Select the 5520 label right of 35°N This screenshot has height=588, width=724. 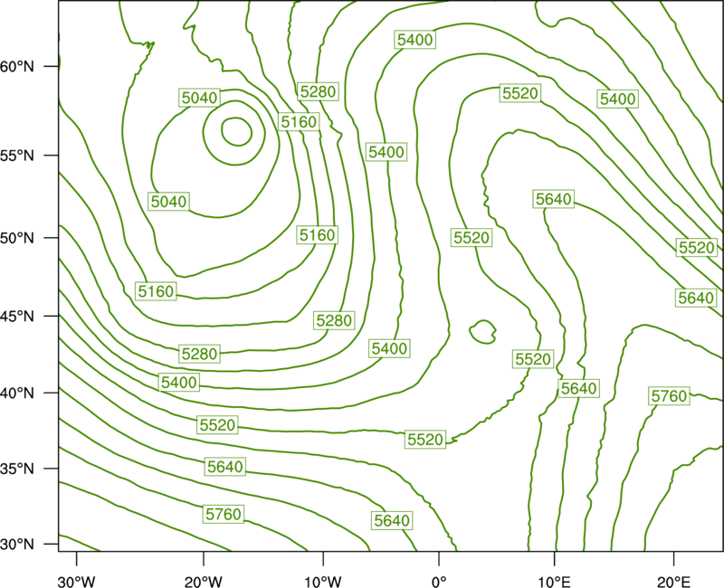point(425,440)
